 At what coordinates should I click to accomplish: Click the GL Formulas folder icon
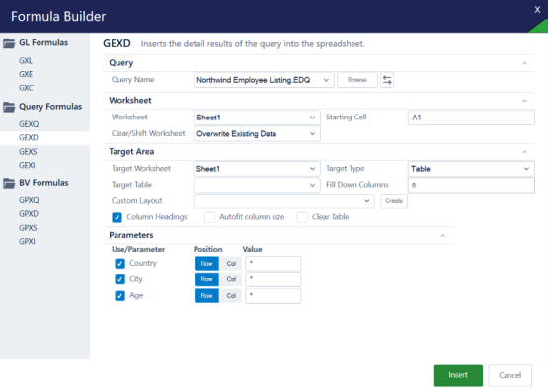(9, 43)
